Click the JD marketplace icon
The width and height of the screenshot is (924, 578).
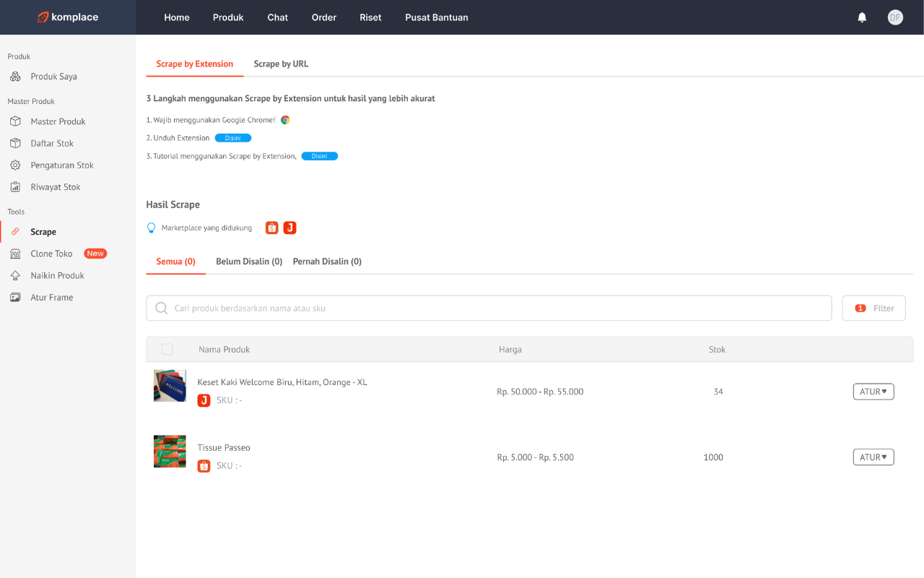289,227
